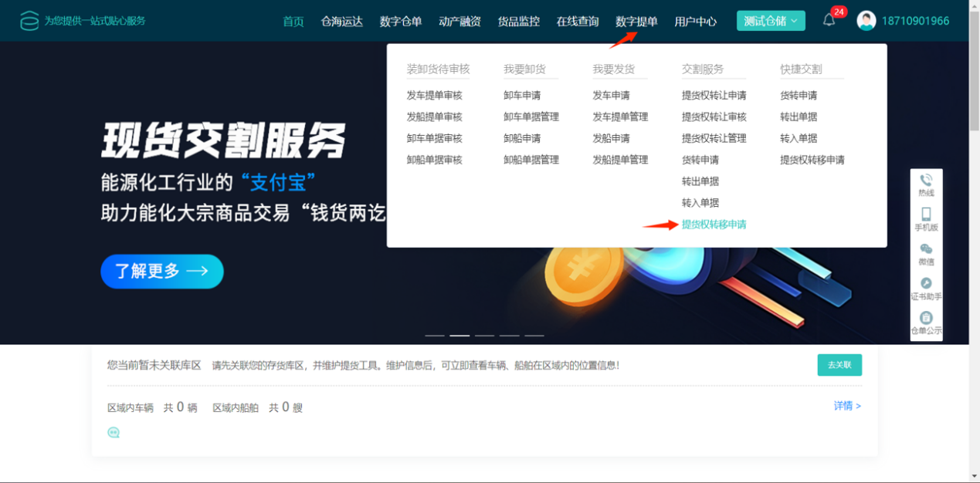Open the 证书助手 certificate assistant icon

[x=926, y=283]
